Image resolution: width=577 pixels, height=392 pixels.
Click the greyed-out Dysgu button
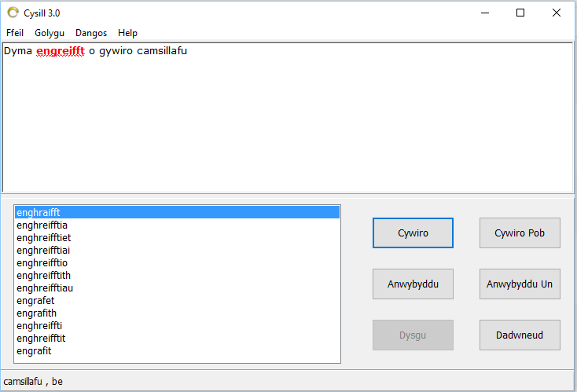tap(413, 335)
